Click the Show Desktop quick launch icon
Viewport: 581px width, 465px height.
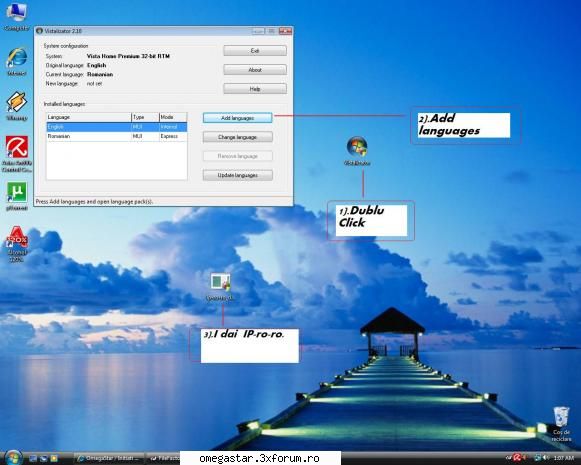(33, 458)
